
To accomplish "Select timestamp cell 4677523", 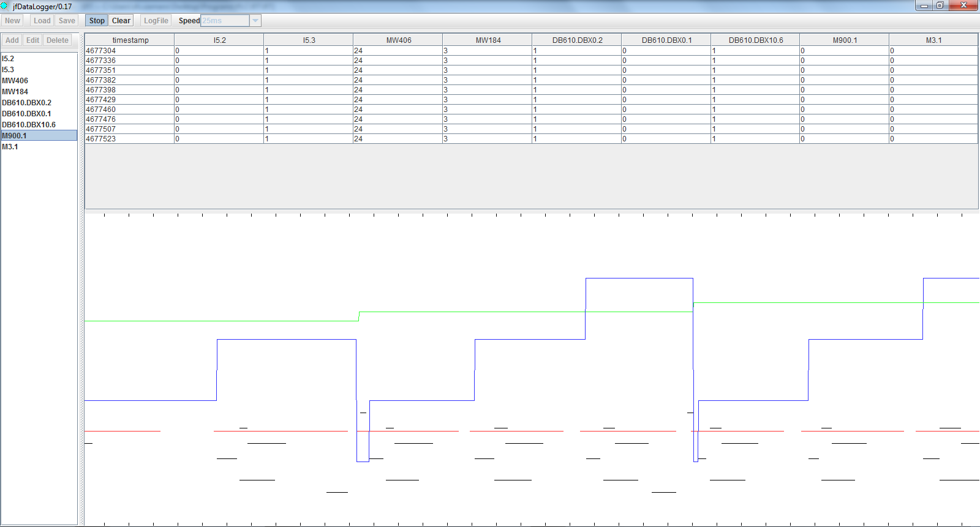I will 130,139.
